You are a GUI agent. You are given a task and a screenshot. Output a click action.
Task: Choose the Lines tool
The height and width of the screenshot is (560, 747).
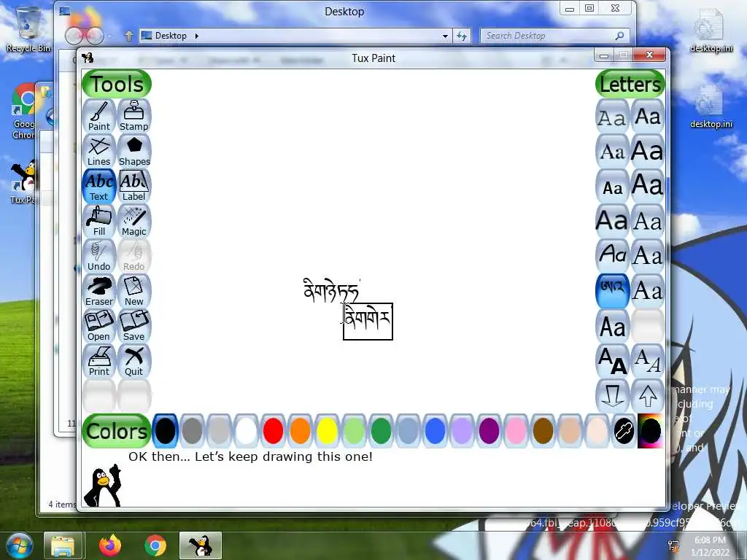coord(99,151)
